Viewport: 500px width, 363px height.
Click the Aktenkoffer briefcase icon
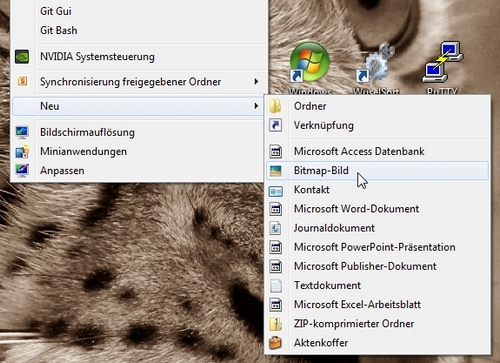click(x=275, y=343)
